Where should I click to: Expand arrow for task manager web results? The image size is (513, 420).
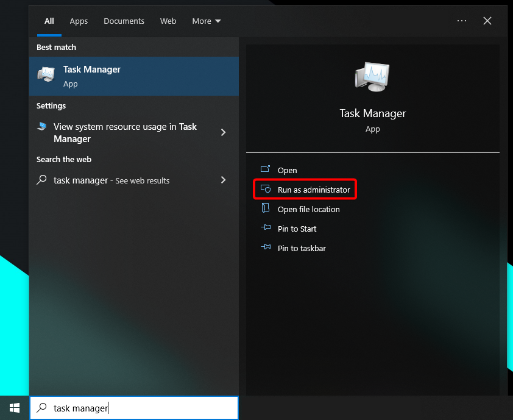click(x=224, y=180)
